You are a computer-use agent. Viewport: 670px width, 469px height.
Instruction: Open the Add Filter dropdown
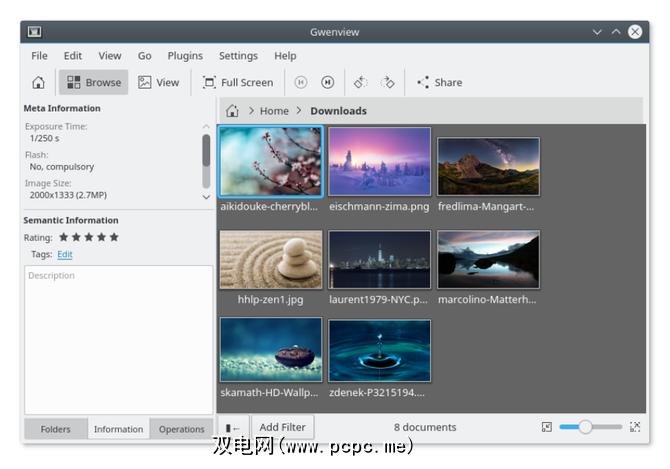282,428
